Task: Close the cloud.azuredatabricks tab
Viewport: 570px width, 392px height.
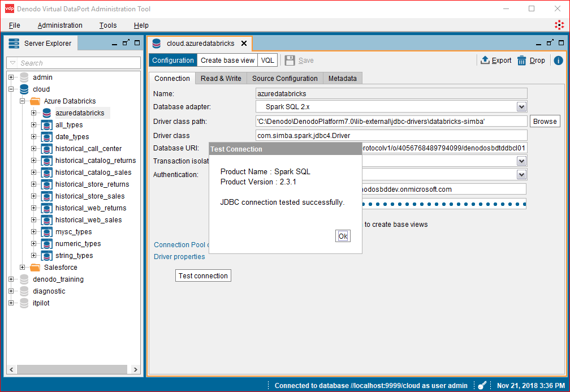Action: pos(244,43)
